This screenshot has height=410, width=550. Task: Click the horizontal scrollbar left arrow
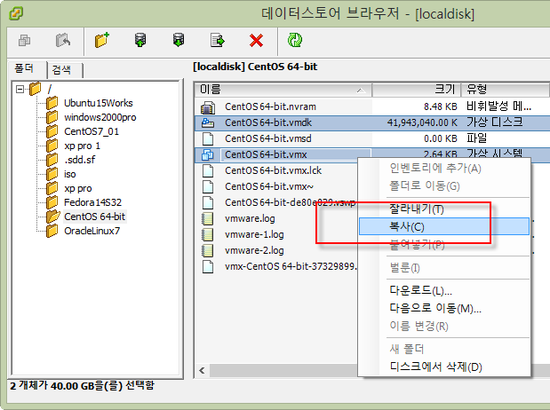coord(202,370)
